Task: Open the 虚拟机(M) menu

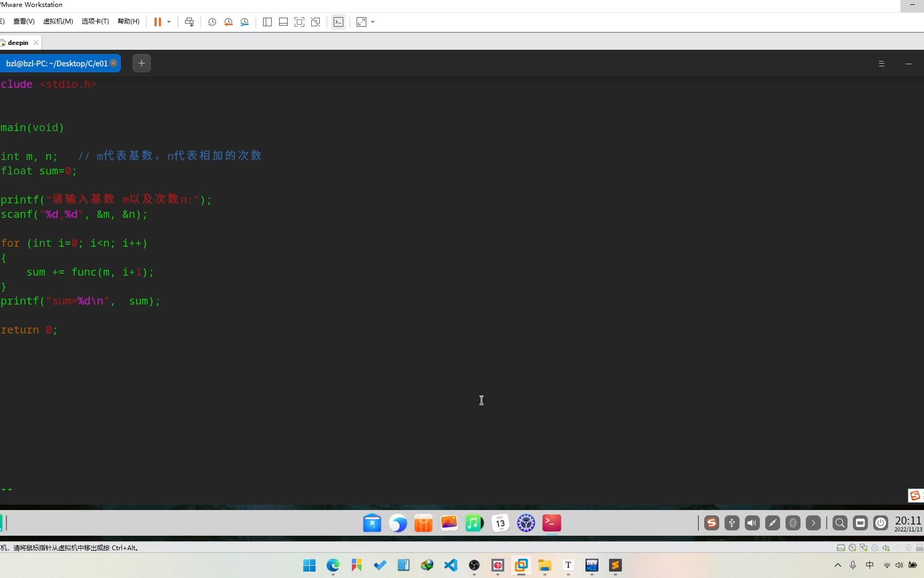Action: pyautogui.click(x=58, y=21)
